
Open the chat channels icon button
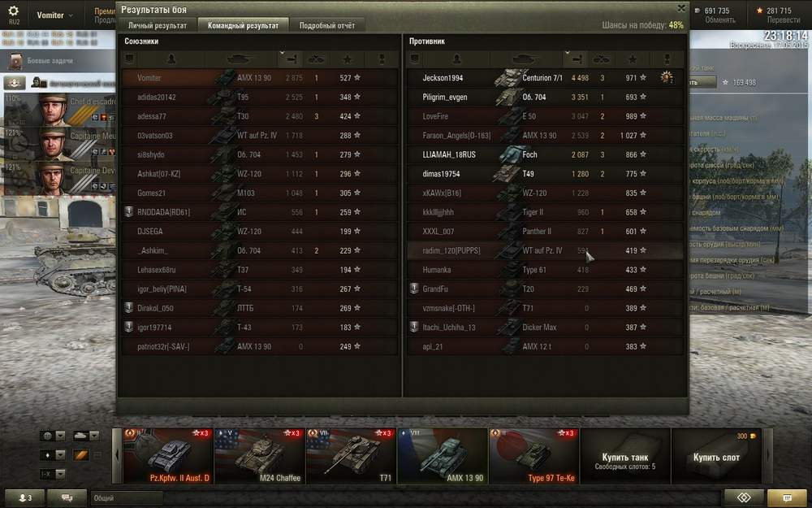[x=67, y=497]
